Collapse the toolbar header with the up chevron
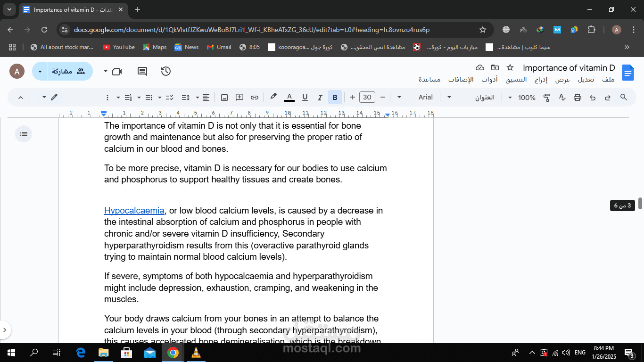 click(x=20, y=98)
